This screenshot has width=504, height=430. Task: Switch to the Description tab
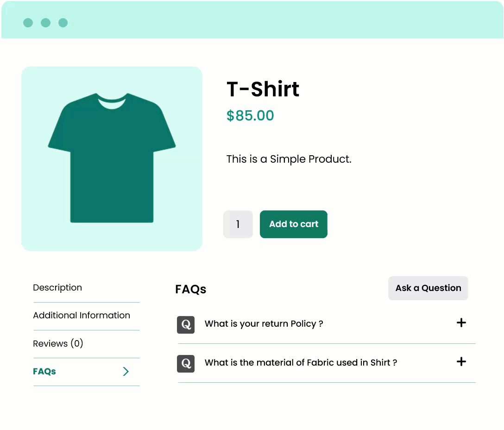(x=57, y=288)
